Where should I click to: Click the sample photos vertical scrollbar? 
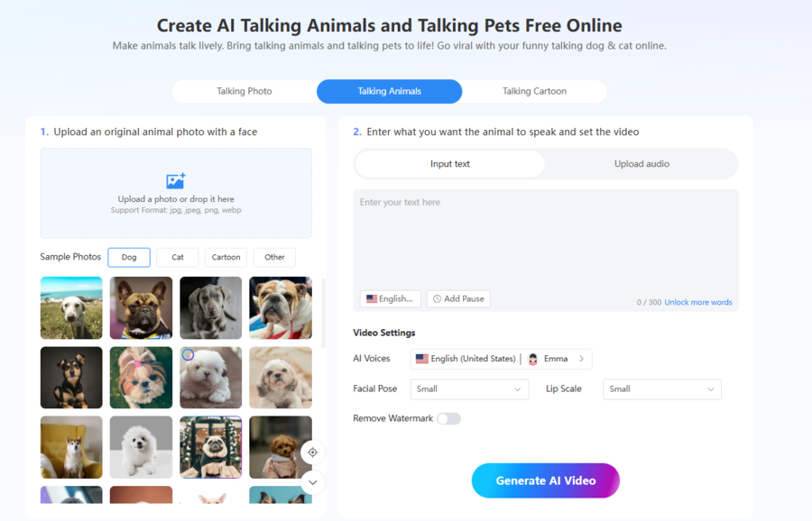[x=323, y=314]
